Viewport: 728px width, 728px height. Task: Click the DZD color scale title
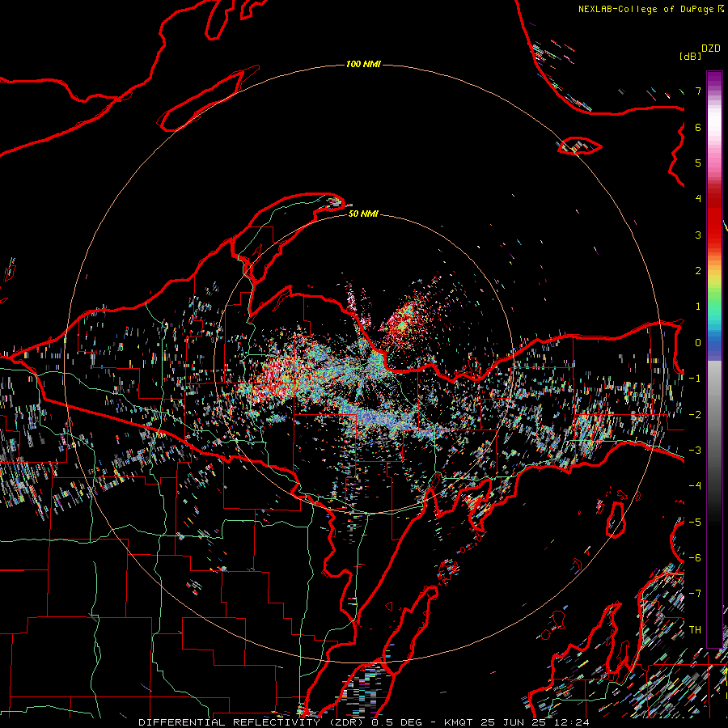click(x=711, y=49)
